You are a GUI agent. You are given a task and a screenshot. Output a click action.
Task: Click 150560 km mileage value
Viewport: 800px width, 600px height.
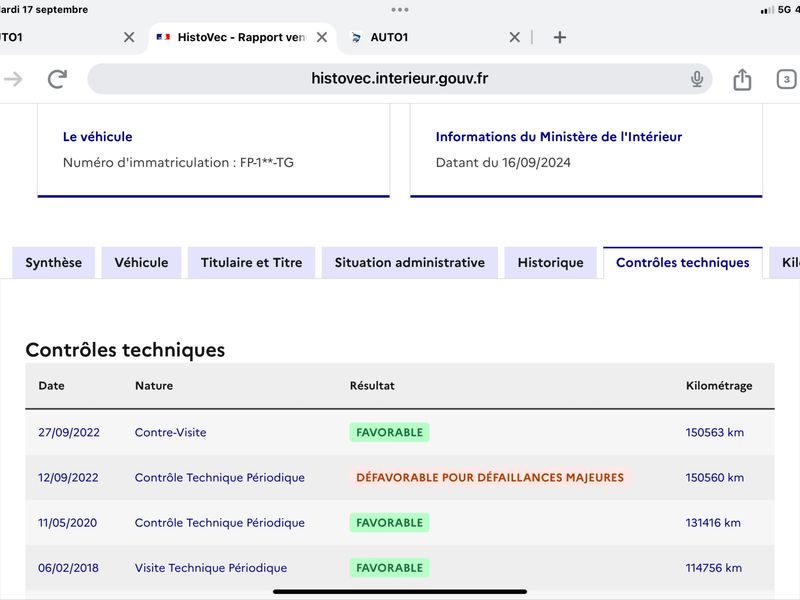[x=715, y=478]
